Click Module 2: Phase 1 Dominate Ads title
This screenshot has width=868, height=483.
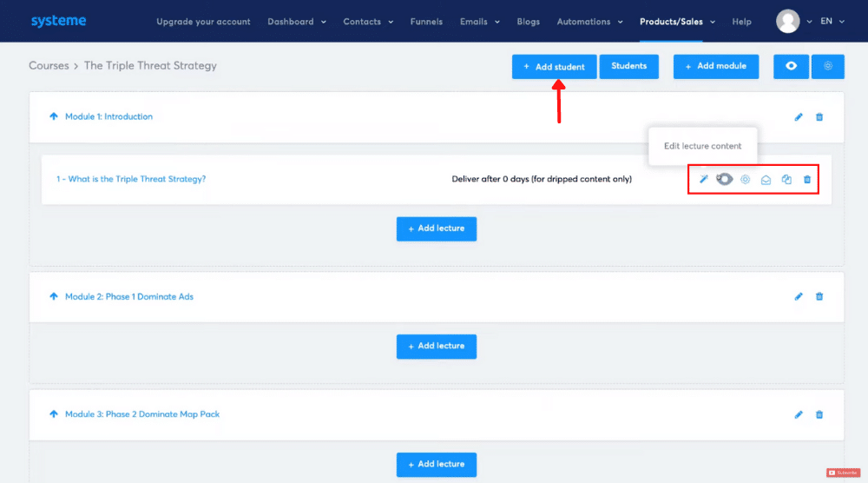point(129,296)
